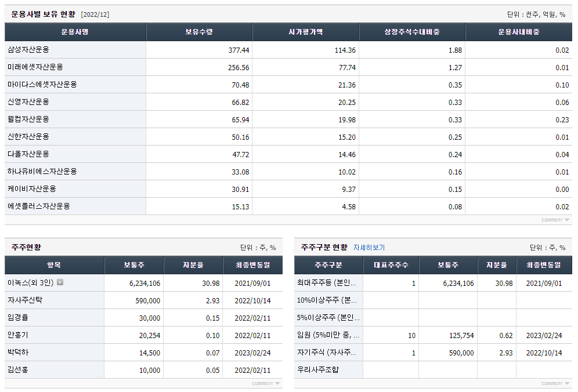Select the 삼성자산운용 row name
The image size is (578, 392).
(28, 50)
